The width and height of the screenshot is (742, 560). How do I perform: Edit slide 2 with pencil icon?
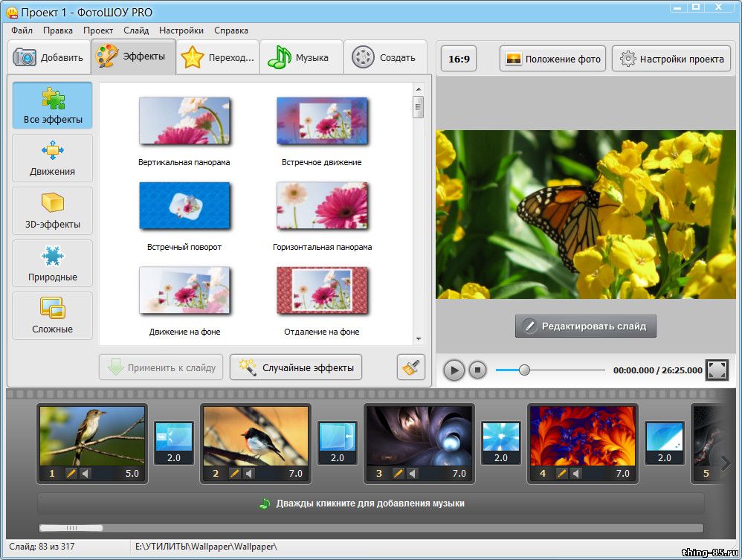point(235,474)
